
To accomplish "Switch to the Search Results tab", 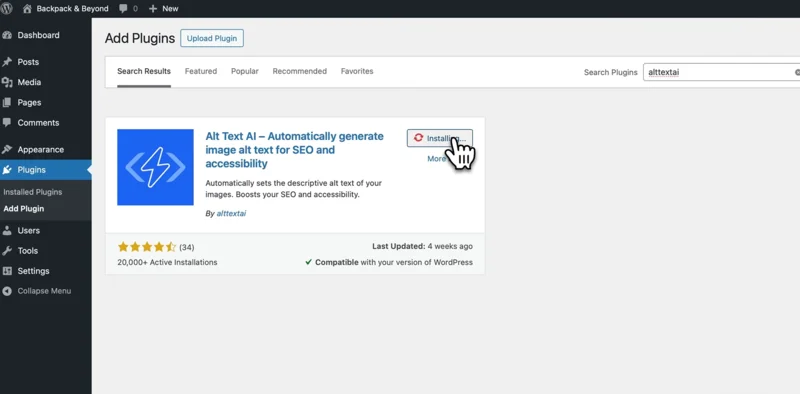I will (x=144, y=71).
